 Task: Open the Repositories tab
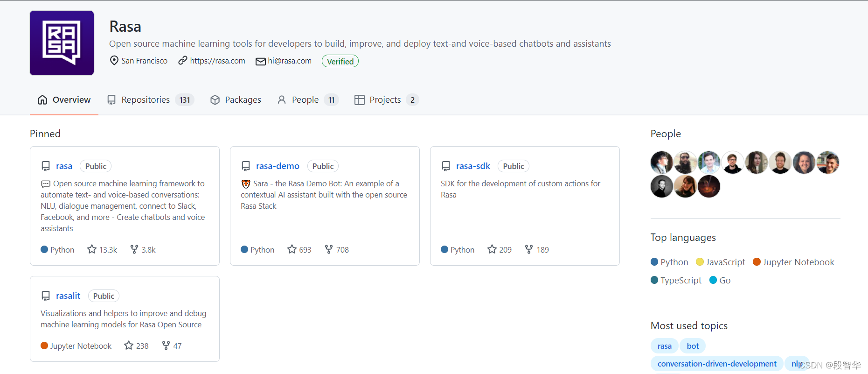[x=151, y=100]
